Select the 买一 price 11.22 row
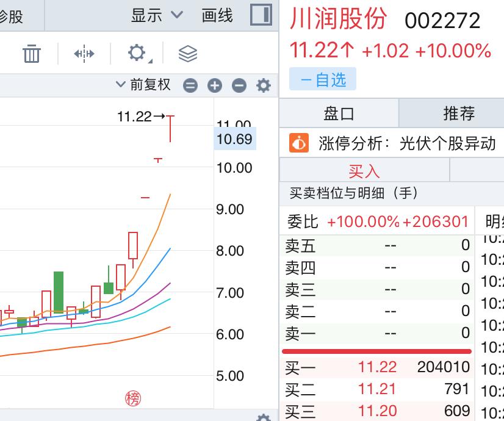This screenshot has height=421, width=504. click(377, 367)
